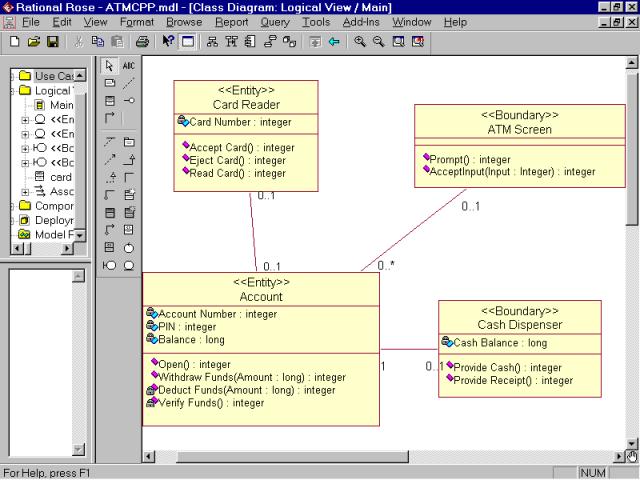Open the Query menu
This screenshot has width=640, height=480.
pyautogui.click(x=275, y=22)
